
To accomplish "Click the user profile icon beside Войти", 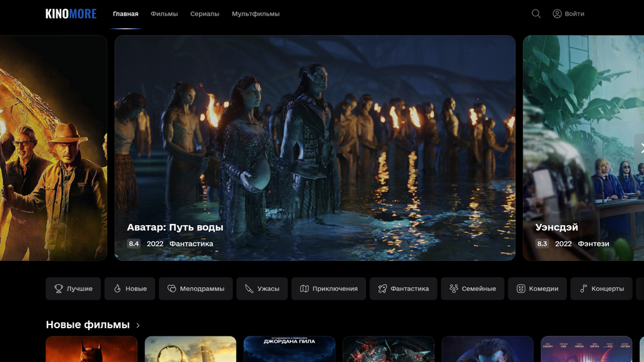I will 557,14.
